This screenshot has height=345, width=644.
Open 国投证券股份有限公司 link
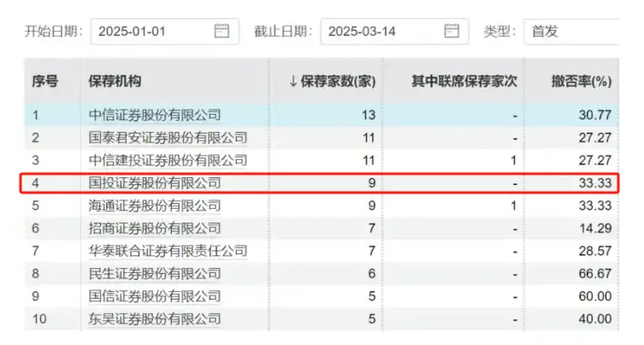(x=155, y=183)
